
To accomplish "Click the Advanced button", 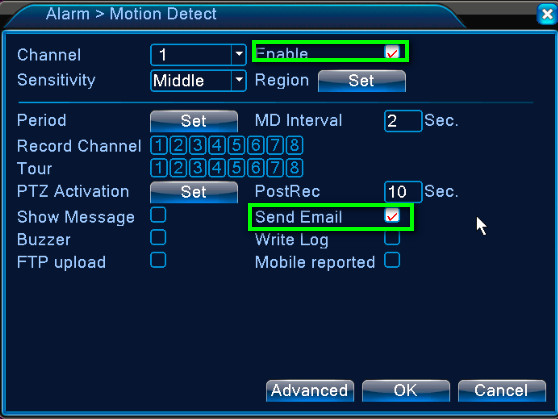I will (310, 391).
